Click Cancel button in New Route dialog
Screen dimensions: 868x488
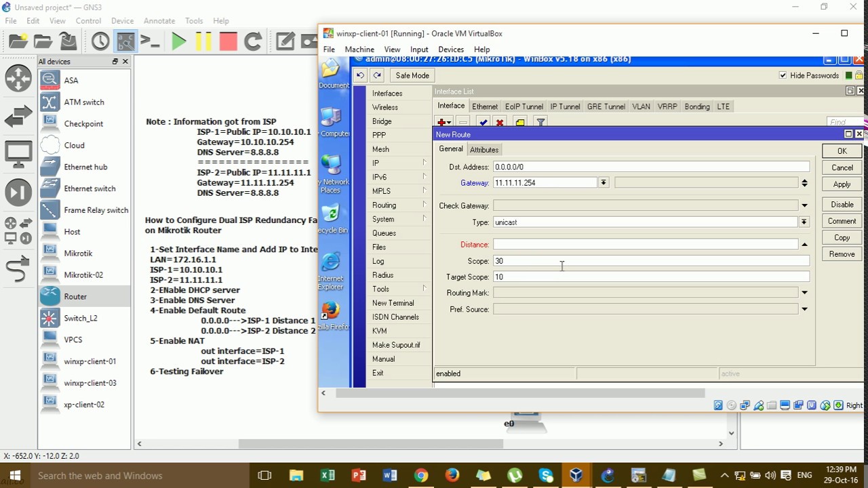842,167
